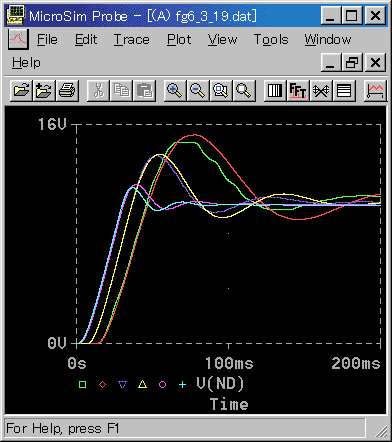The image size is (392, 442).
Task: Select the green square trace marker
Action: pos(82,384)
